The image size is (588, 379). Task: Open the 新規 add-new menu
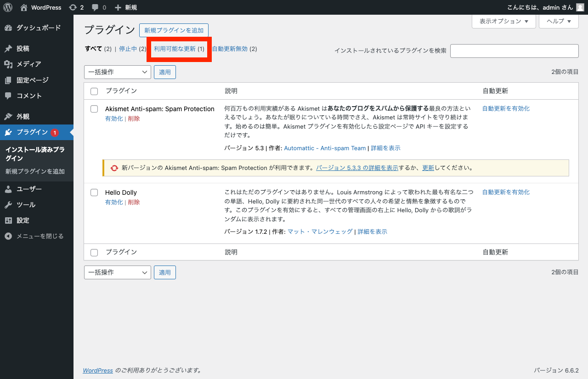click(x=126, y=7)
